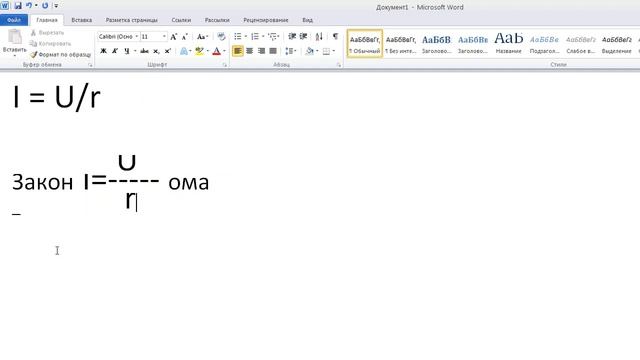Toggle underline (Ч) formatting
This screenshot has height=360, width=640.
(x=127, y=51)
